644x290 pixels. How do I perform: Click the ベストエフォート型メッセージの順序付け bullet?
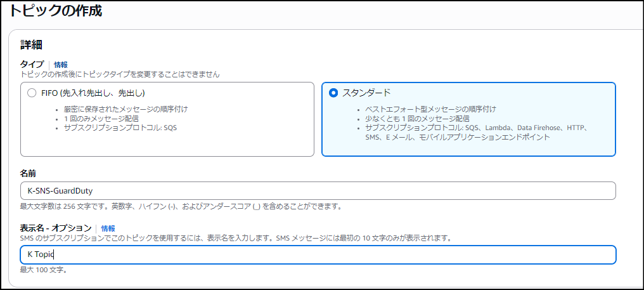pos(430,109)
